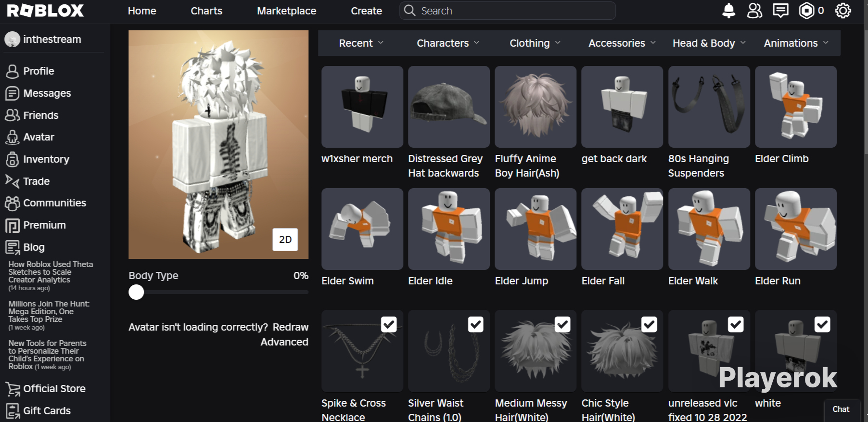
Task: Click the Body Type slider handle
Action: (136, 292)
